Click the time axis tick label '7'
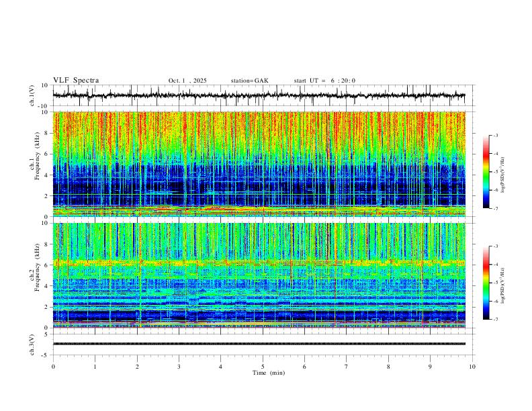Screen dimensions: 532x411 click(x=347, y=367)
